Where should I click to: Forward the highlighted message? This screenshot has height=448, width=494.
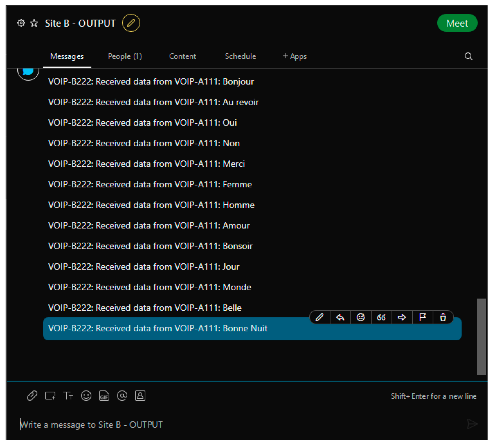[402, 317]
